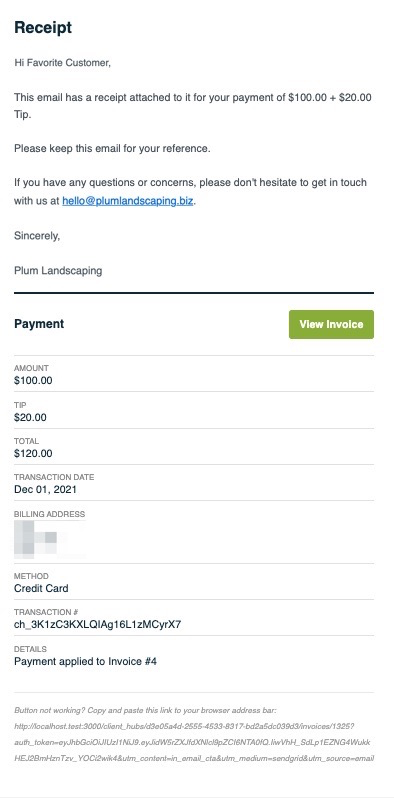The height and width of the screenshot is (798, 394).
Task: Click the Credit Card method value
Action: (x=41, y=588)
